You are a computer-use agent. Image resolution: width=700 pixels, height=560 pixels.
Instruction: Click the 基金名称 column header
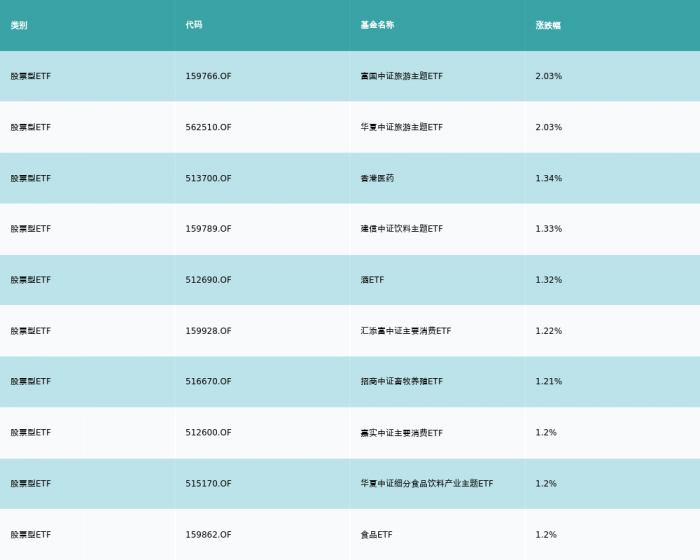coord(377,25)
